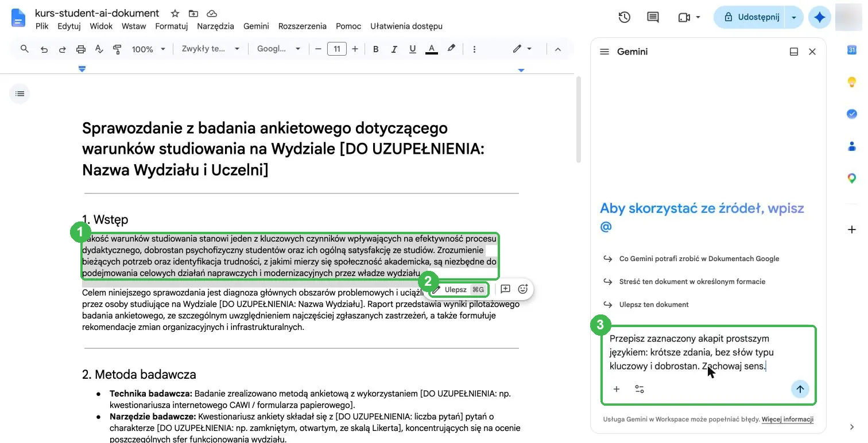Viewport: 868px width, 443px height.
Task: Open the text color picker
Action: 432,49
